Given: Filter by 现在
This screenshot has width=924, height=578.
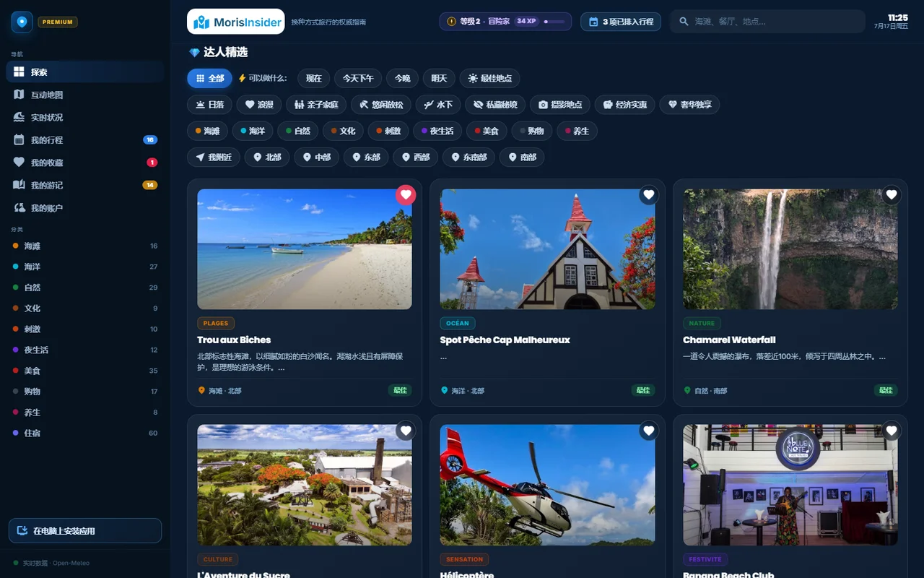Looking at the screenshot, I should click(x=313, y=78).
